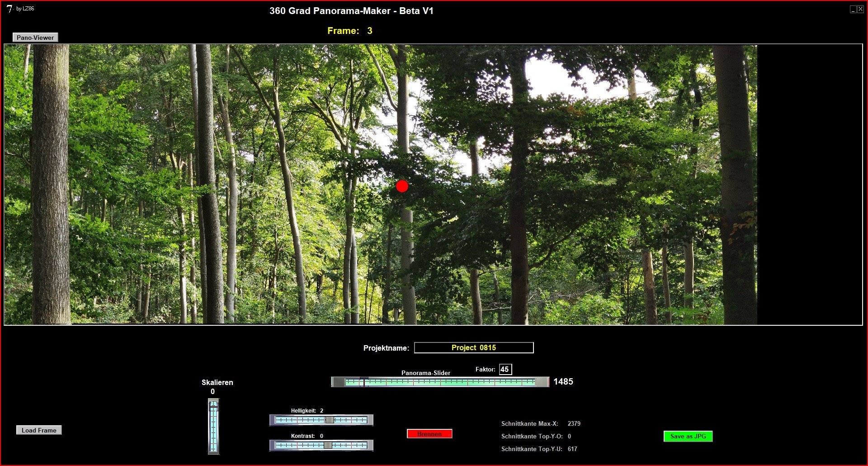Click the left end of the Helligkeit slider
This screenshot has height=466, width=868.
(x=273, y=420)
